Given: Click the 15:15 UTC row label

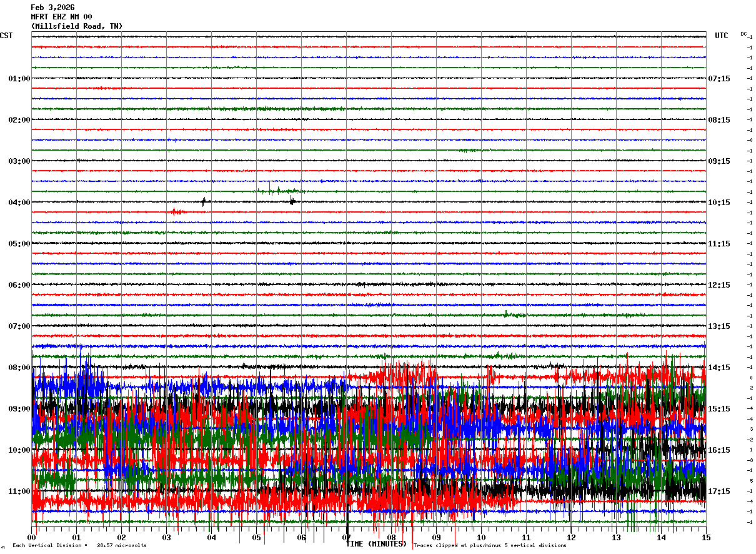Looking at the screenshot, I should point(719,409).
